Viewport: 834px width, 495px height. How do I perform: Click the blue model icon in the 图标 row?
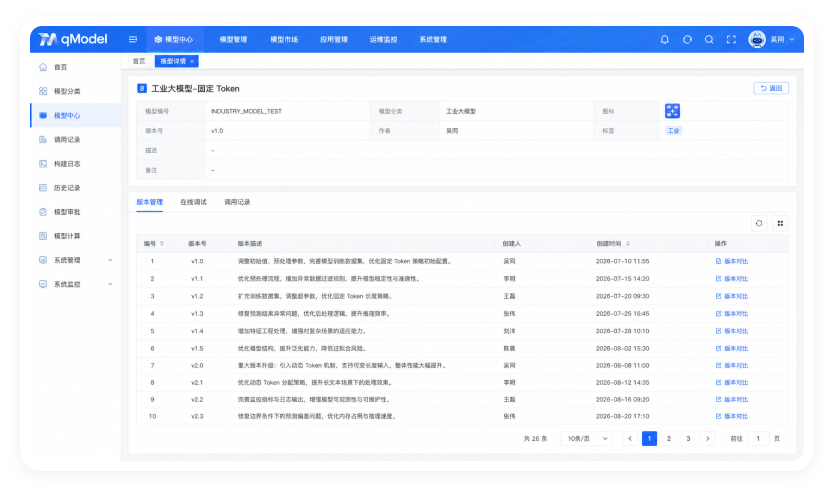[672, 111]
